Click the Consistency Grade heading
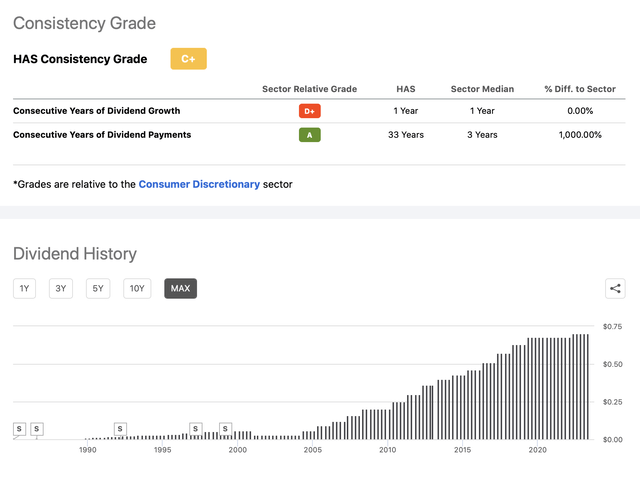The width and height of the screenshot is (640, 477). 84,24
